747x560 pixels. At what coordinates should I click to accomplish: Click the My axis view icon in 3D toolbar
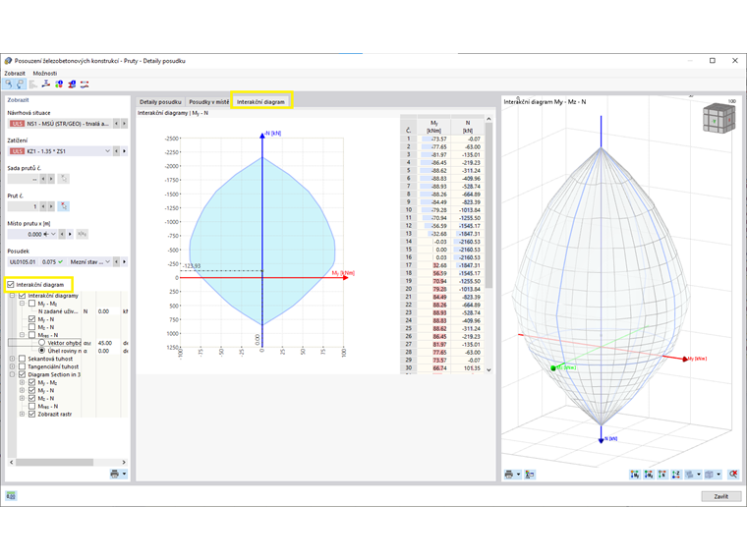635,475
